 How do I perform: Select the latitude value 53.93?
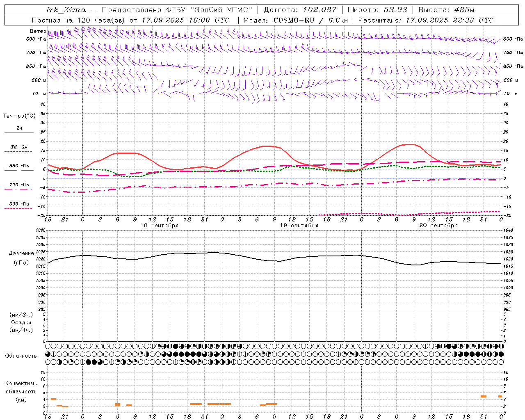(395, 10)
